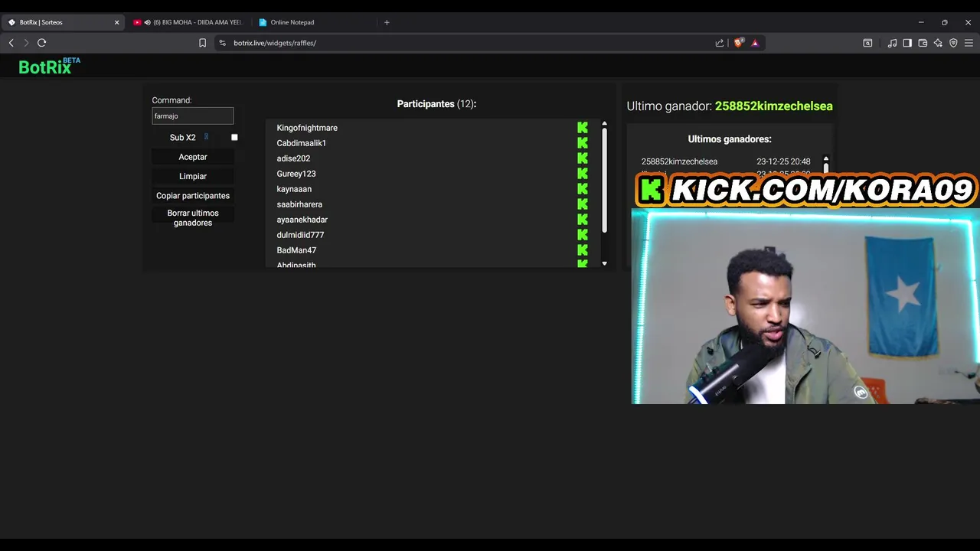Click the Participantes (12) heading

click(436, 104)
